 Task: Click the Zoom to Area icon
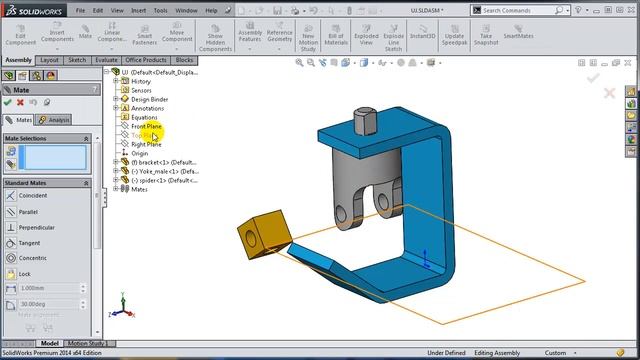click(311, 62)
